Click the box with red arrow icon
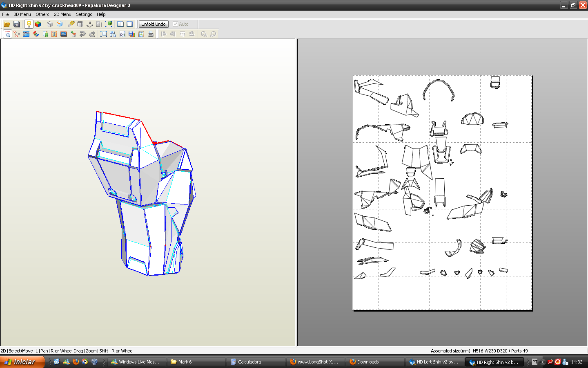Screen dimensions: 588x368 pos(73,34)
